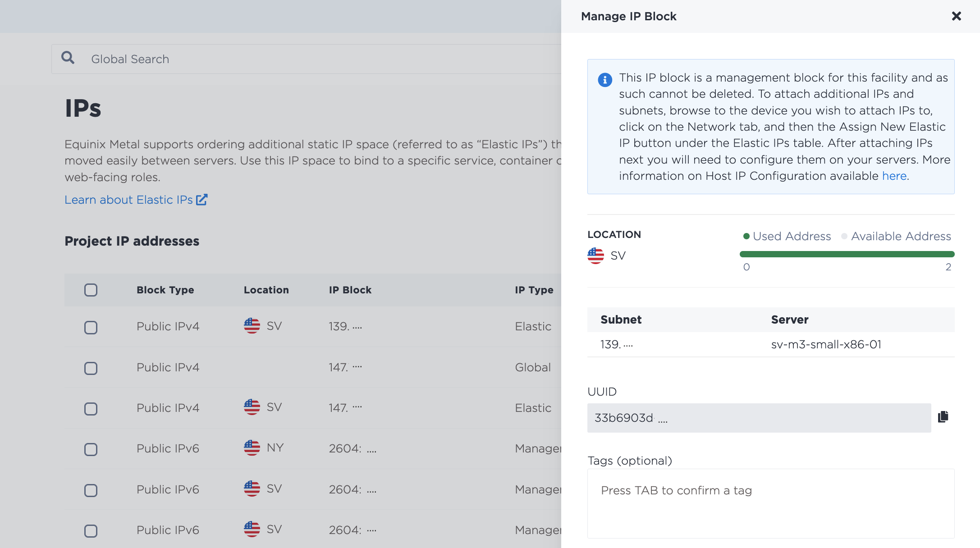Select the UUID text field

pos(759,418)
